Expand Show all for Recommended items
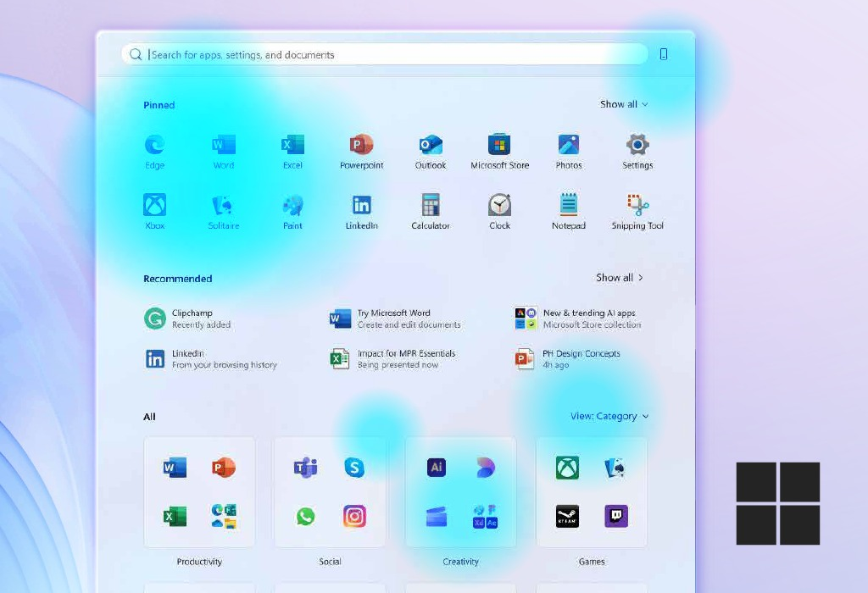 click(619, 277)
